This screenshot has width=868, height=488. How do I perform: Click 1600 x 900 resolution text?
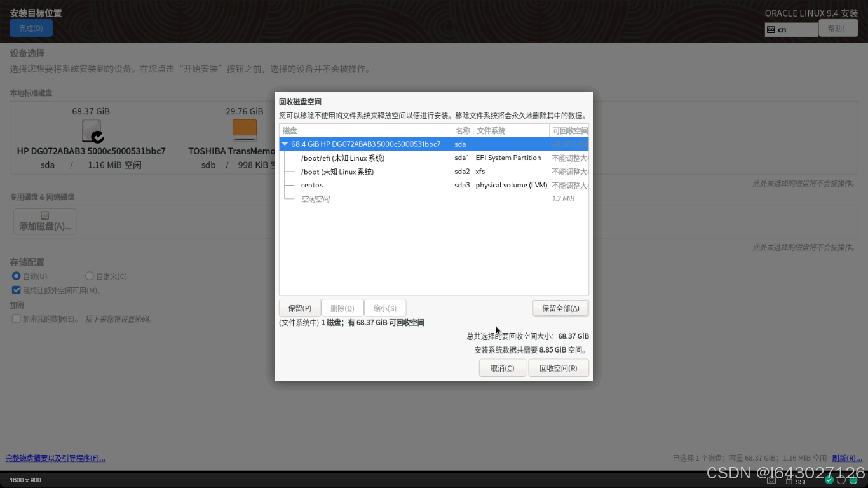[25, 480]
